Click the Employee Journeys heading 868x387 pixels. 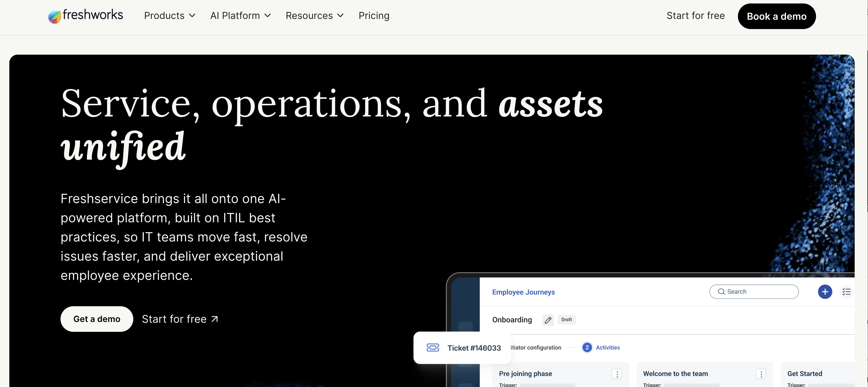pos(523,292)
